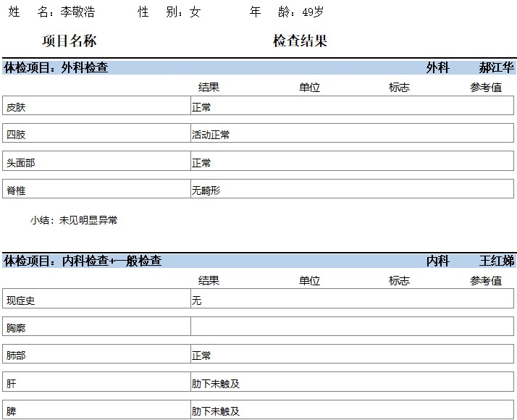Click 参考值 column header in 内科检查 section
Image resolution: width=517 pixels, height=420 pixels.
pyautogui.click(x=486, y=280)
